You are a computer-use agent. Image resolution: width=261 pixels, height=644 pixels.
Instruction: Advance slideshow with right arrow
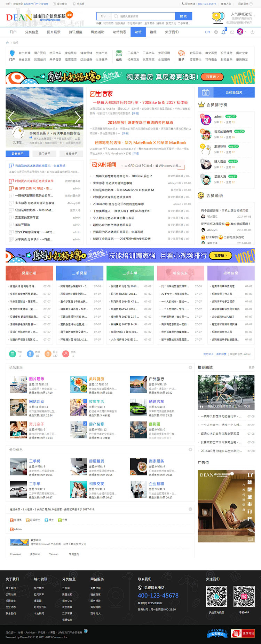[78, 117]
